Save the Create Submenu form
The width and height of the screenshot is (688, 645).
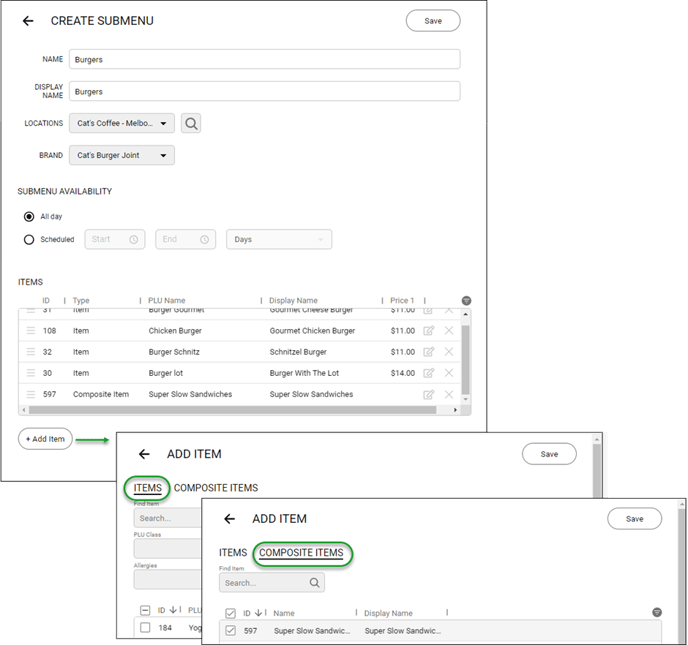(x=433, y=21)
